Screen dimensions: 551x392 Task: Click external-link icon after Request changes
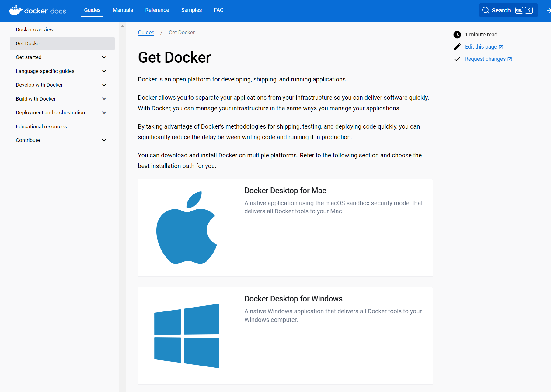click(510, 59)
